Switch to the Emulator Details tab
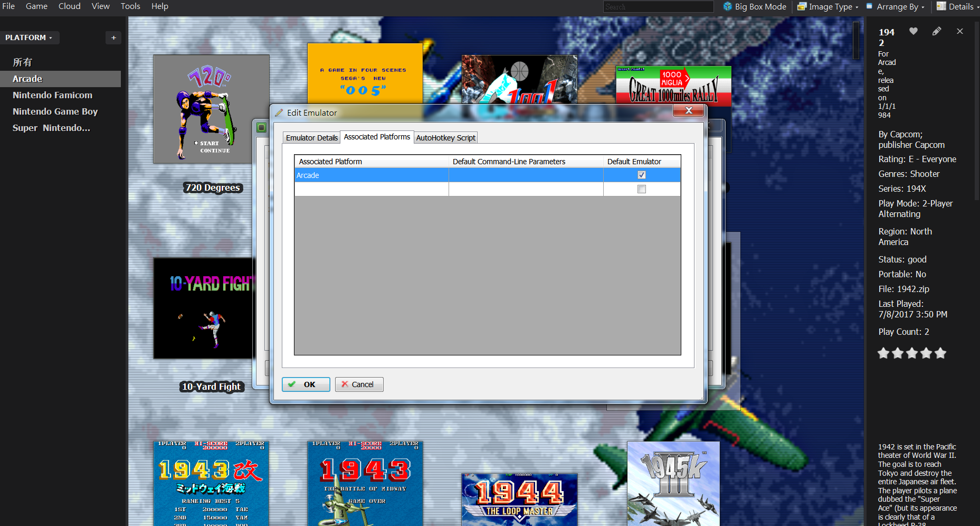980x526 pixels. 311,138
